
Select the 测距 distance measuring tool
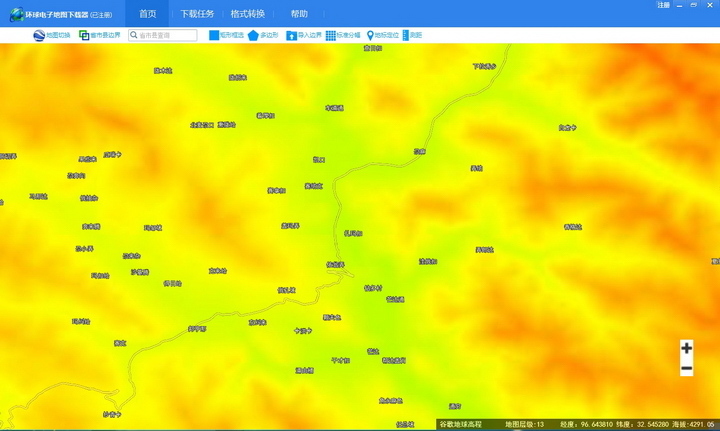point(406,35)
